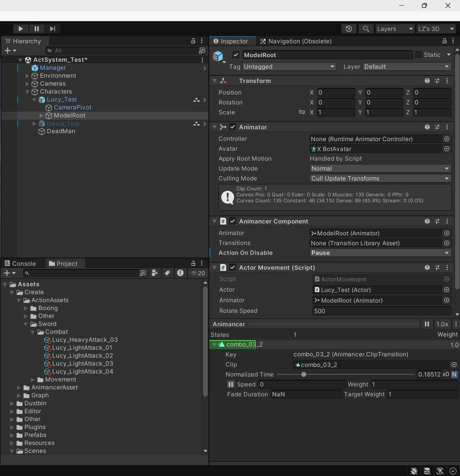Switch to the Console tab
This screenshot has width=460, height=476.
pyautogui.click(x=21, y=263)
